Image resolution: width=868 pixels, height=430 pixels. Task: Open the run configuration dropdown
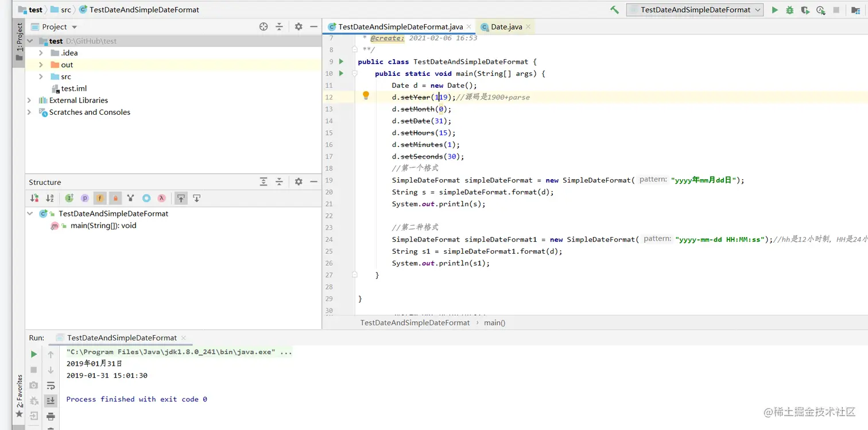(695, 10)
